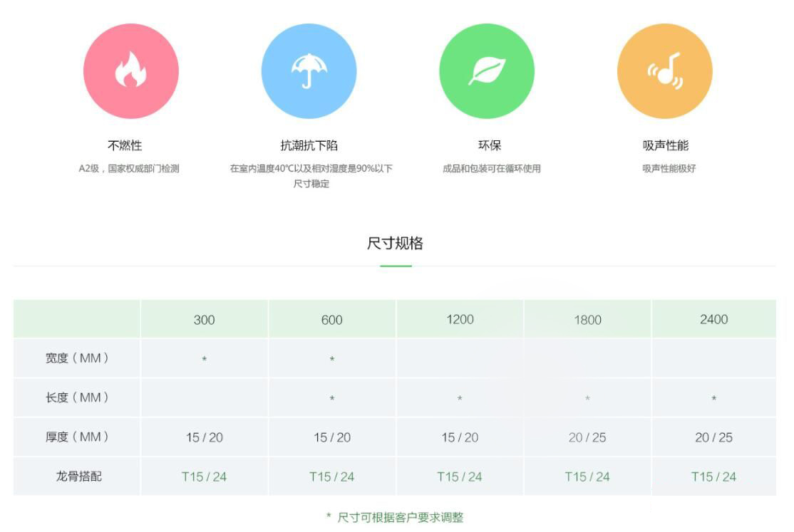This screenshot has width=794, height=532.
Task: Select the 抗潮抗下陷 heading
Action: [x=309, y=145]
